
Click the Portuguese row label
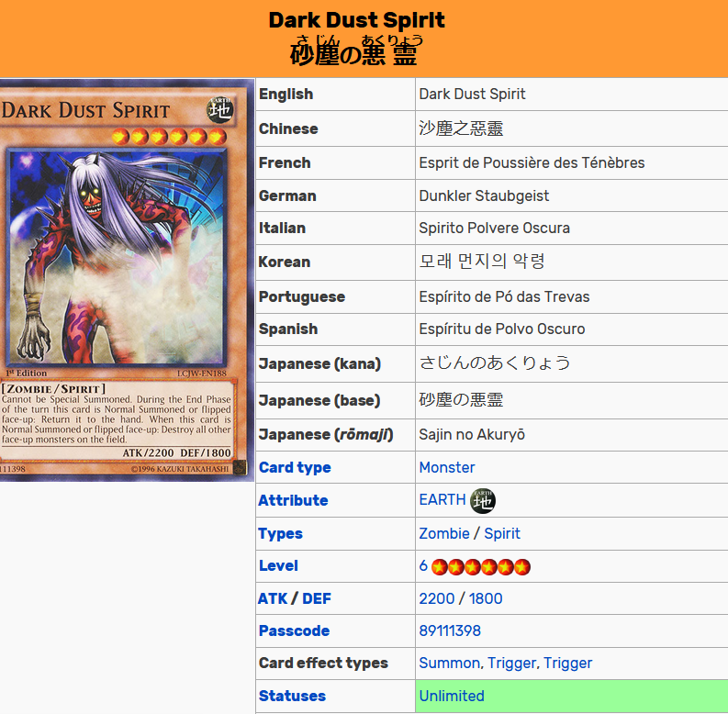(x=302, y=297)
